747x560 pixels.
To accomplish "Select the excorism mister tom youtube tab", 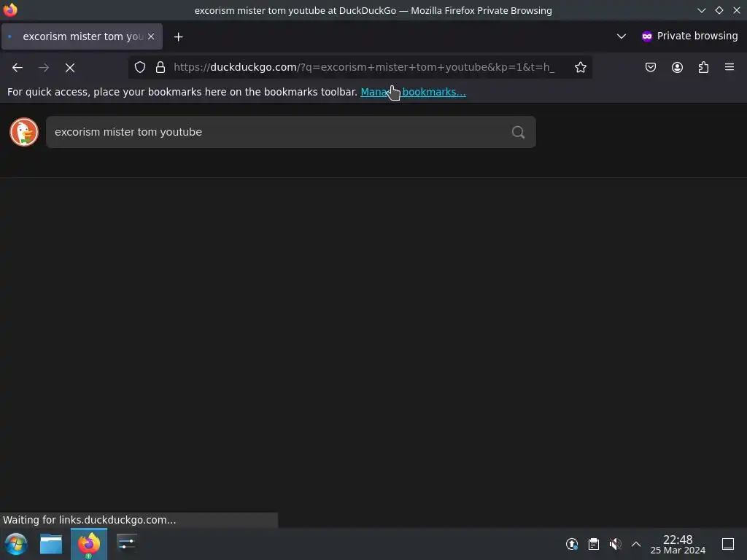I will (82, 36).
